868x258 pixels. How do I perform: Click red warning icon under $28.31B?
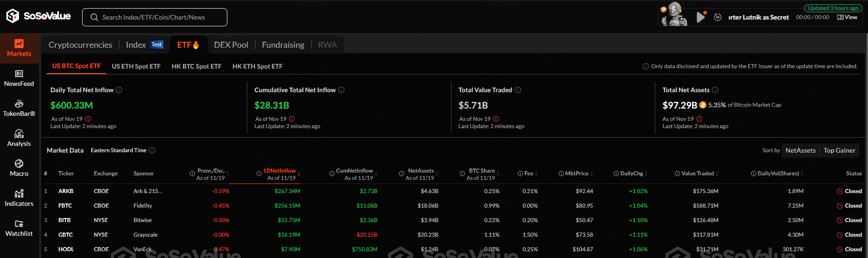pos(292,119)
